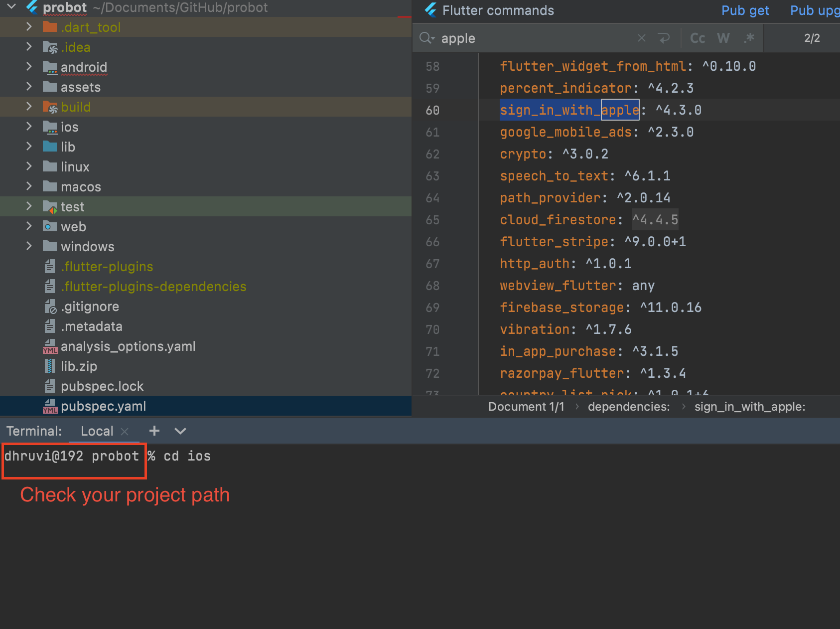Open a new terminal tab with plus icon
Viewport: 840px width, 629px height.
tap(154, 431)
